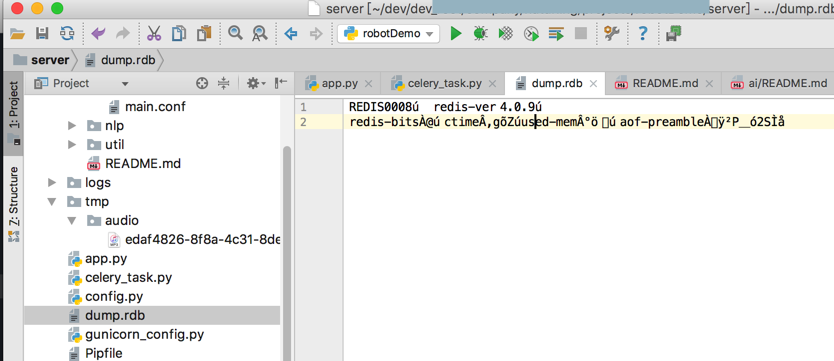Viewport: 834px width, 361px height.
Task: Click the Cut scissors icon
Action: 154,34
